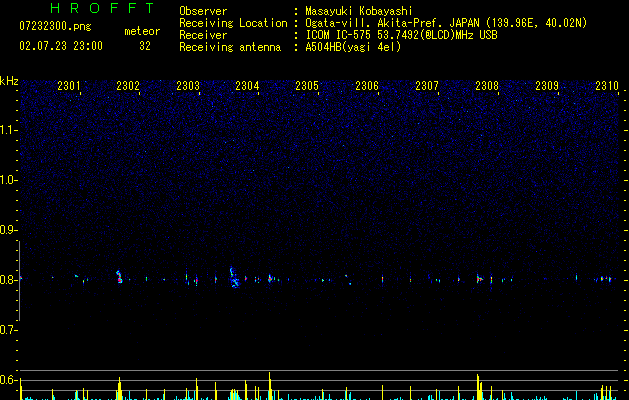Click the 2310 time marker
Viewport: 629px width, 400px height.
(x=607, y=86)
